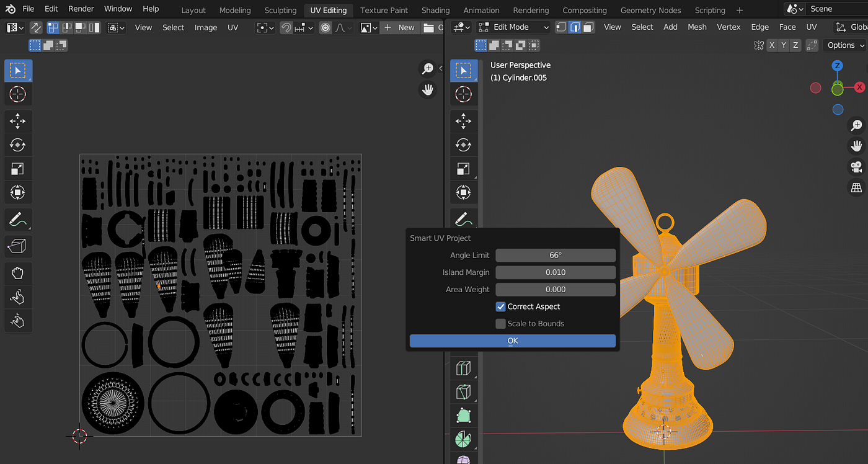The image size is (868, 464).
Task: Open the Mesh menu in 3D Viewport
Action: 697,27
